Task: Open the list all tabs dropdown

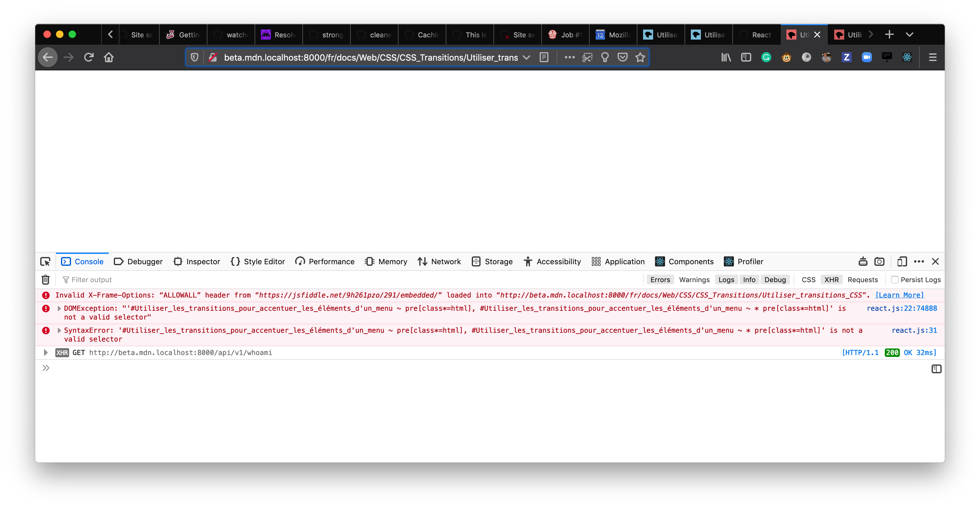Action: (909, 35)
